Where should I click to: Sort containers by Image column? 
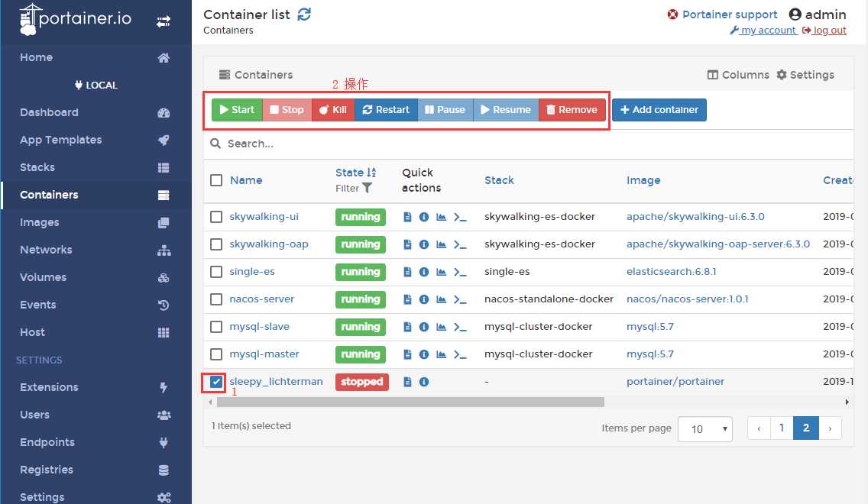click(x=643, y=180)
